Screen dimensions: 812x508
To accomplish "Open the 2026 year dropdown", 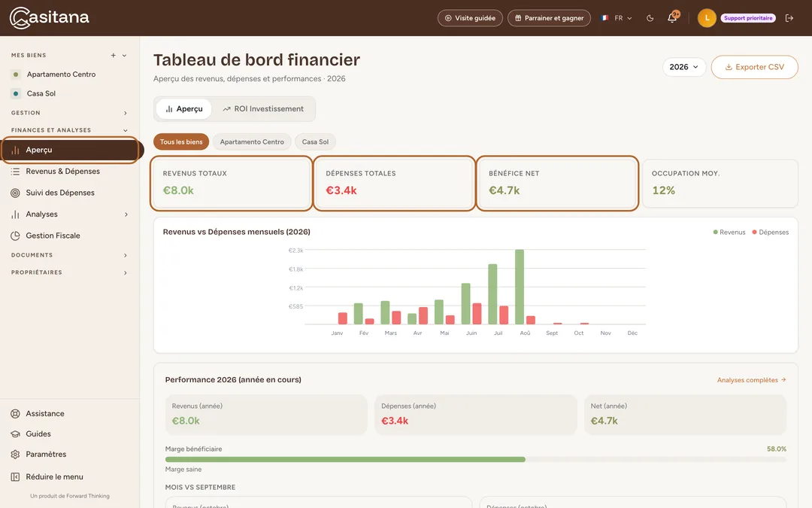I will tap(683, 67).
